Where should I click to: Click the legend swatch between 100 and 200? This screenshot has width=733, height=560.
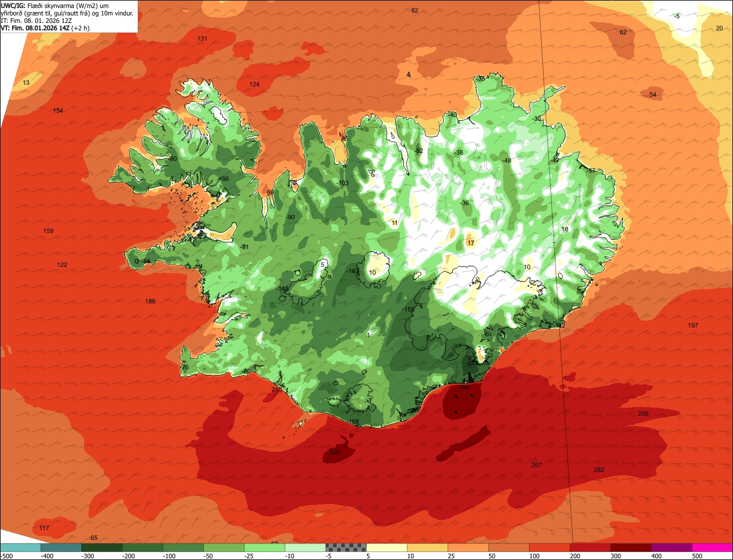click(549, 547)
